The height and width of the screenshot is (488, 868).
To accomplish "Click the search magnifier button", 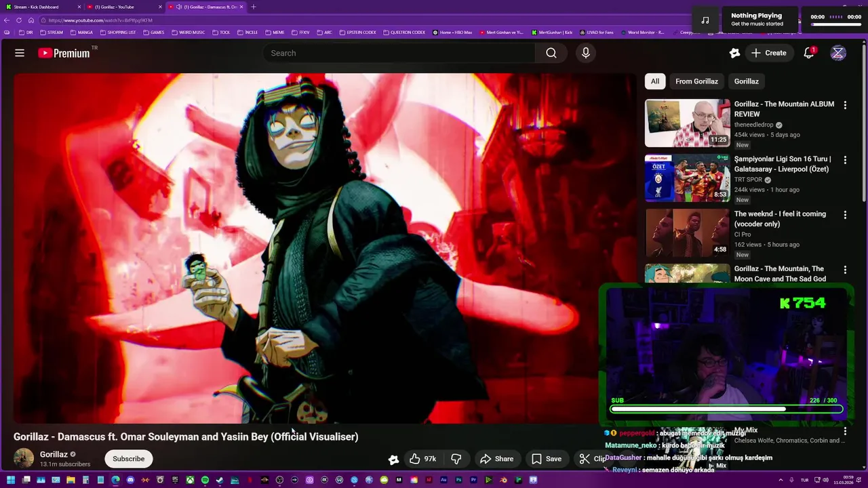I will [551, 53].
